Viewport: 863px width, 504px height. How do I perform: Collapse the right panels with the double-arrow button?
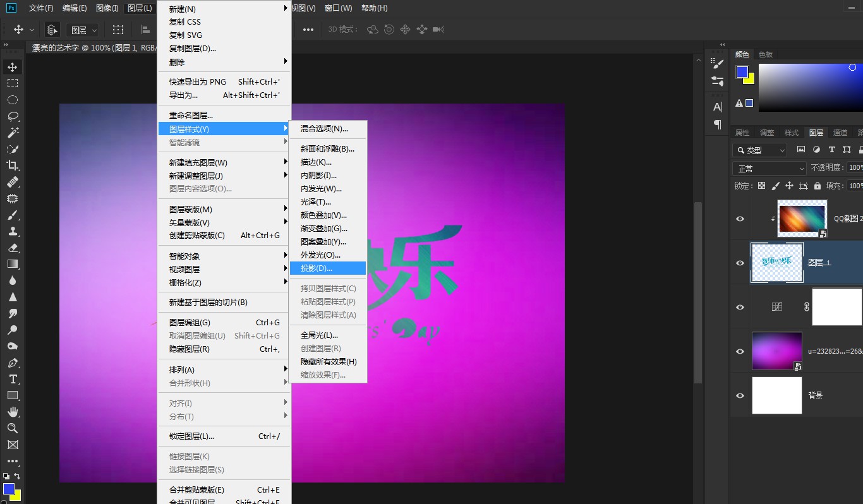click(721, 44)
